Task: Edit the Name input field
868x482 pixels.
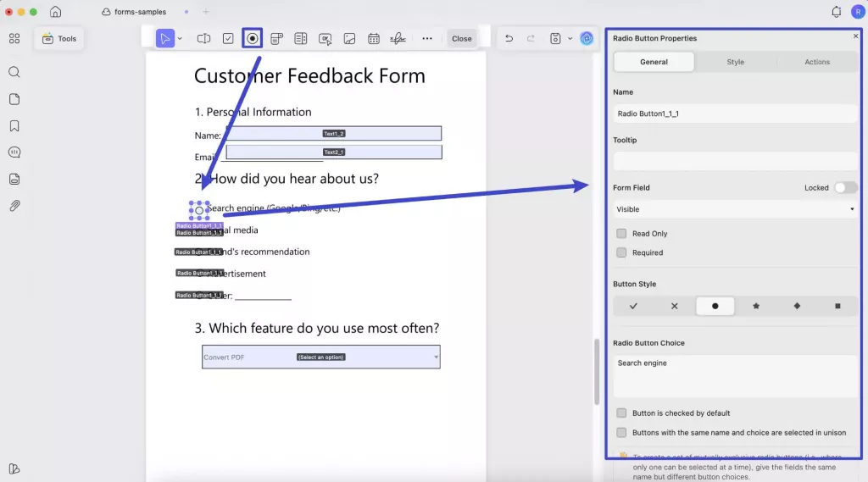Action: pyautogui.click(x=735, y=114)
